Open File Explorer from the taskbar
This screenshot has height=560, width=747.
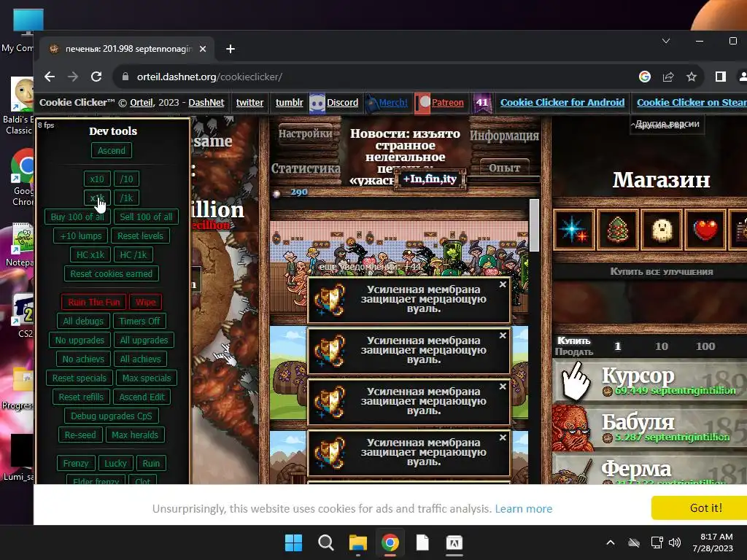357,542
